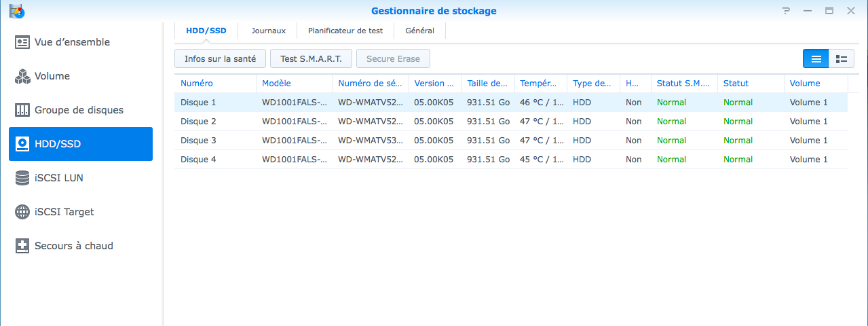Switch to Planificateur de test tab
This screenshot has width=868, height=326.
click(345, 31)
